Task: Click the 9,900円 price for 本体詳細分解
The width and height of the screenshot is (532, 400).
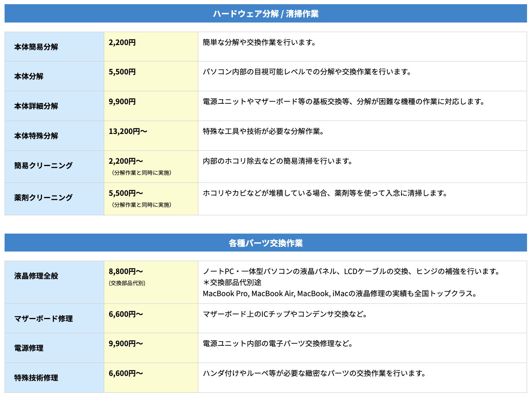Action: 122,102
